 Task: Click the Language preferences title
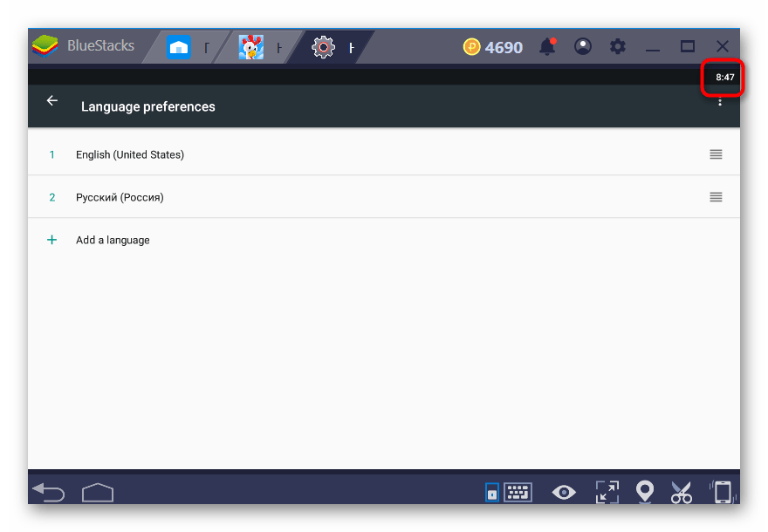pos(147,106)
